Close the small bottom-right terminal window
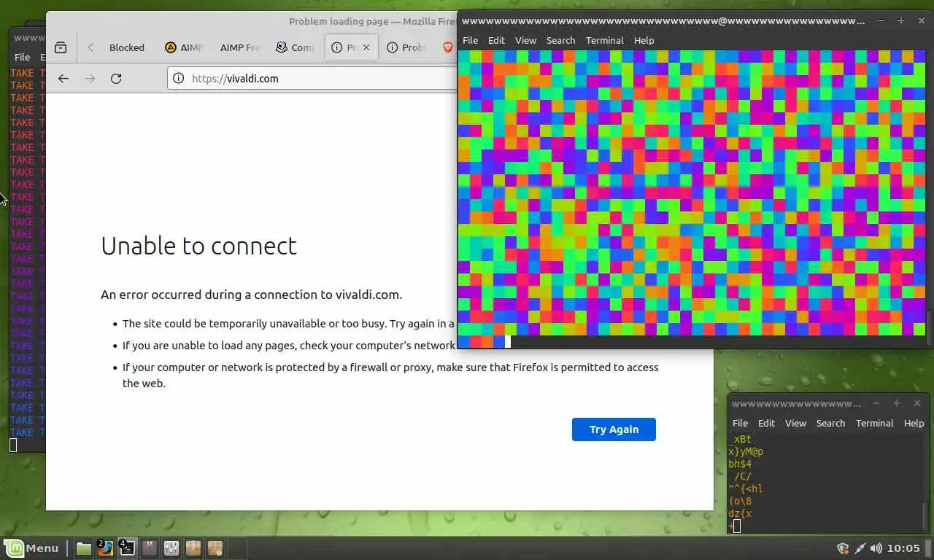The width and height of the screenshot is (934, 560). click(x=917, y=403)
